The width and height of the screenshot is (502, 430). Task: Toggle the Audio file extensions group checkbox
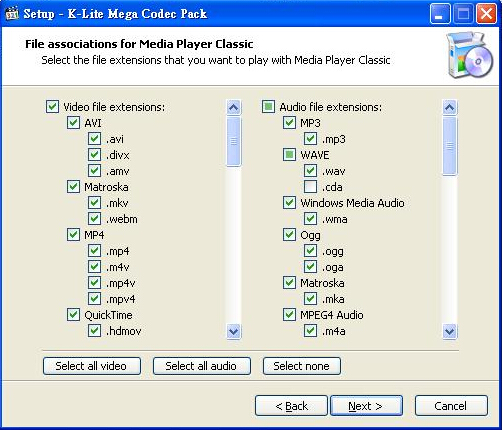point(268,107)
